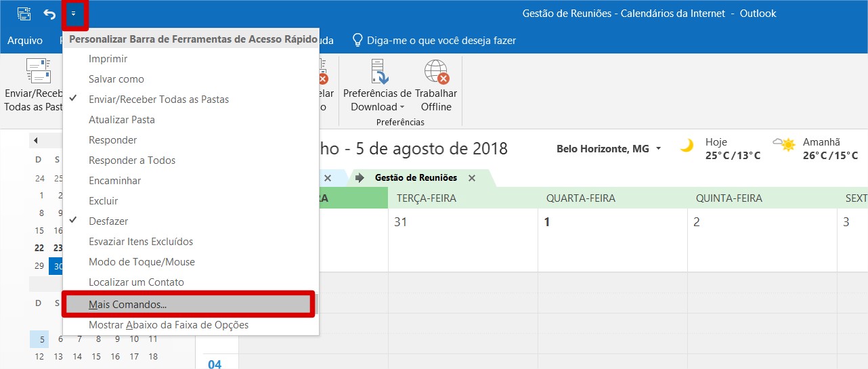Switch to Gestão de Reuniões calendar tab
868x369 pixels.
[416, 178]
